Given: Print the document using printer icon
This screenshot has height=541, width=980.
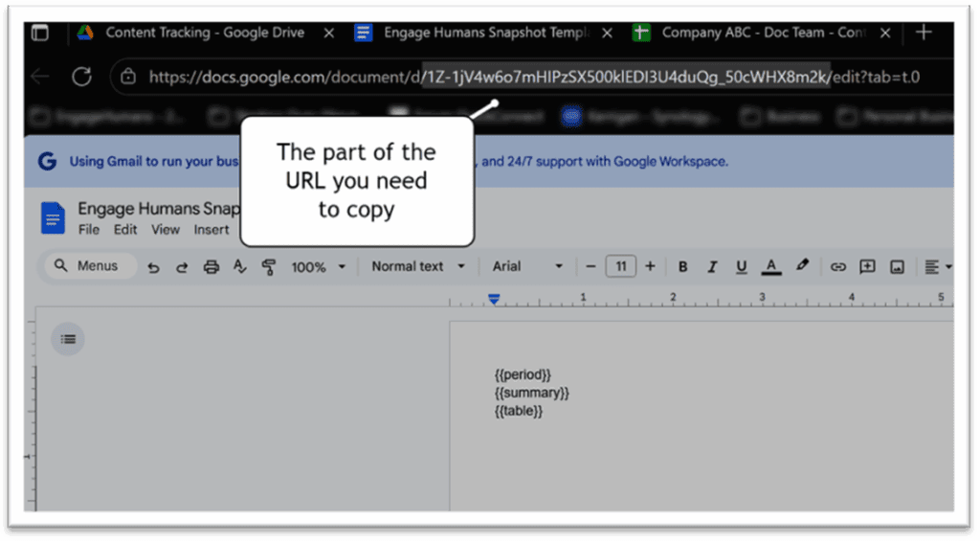Looking at the screenshot, I should [212, 267].
